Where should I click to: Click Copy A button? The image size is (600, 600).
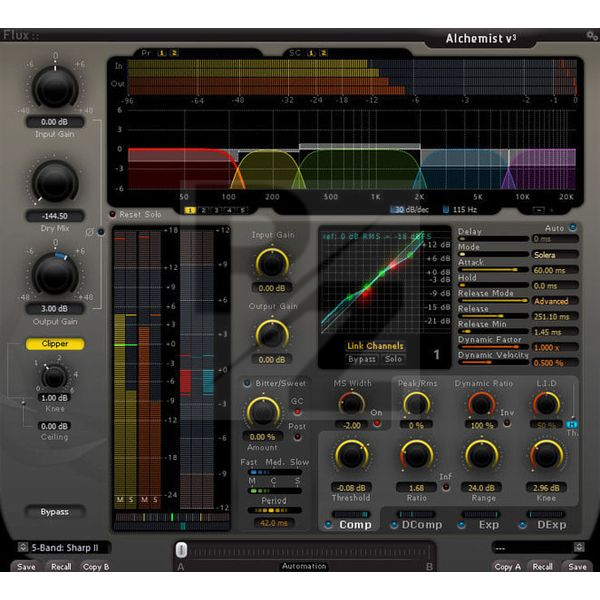pyautogui.click(x=507, y=567)
